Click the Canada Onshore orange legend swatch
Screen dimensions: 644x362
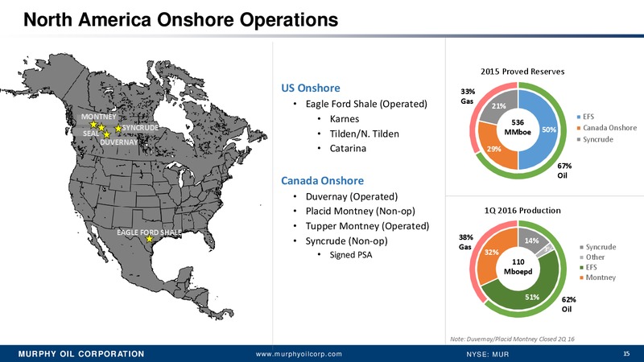pos(579,128)
